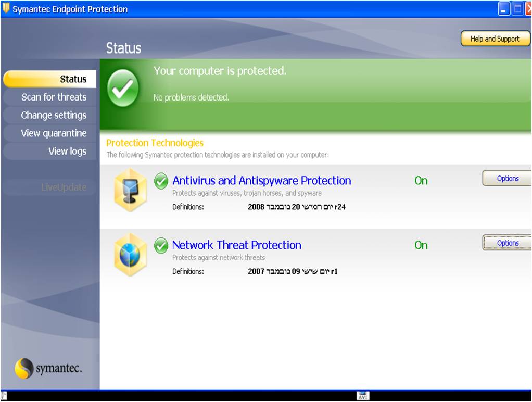Click the large green protected checkmark icon
The height and width of the screenshot is (402, 532).
(123, 88)
